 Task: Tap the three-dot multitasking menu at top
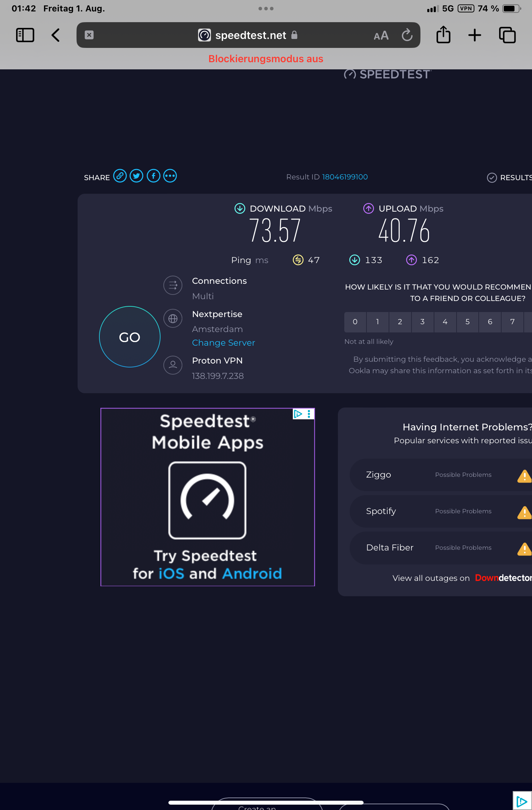(266, 9)
